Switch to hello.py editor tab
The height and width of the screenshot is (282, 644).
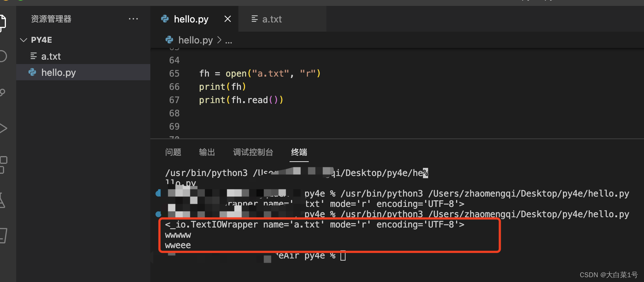pos(191,19)
